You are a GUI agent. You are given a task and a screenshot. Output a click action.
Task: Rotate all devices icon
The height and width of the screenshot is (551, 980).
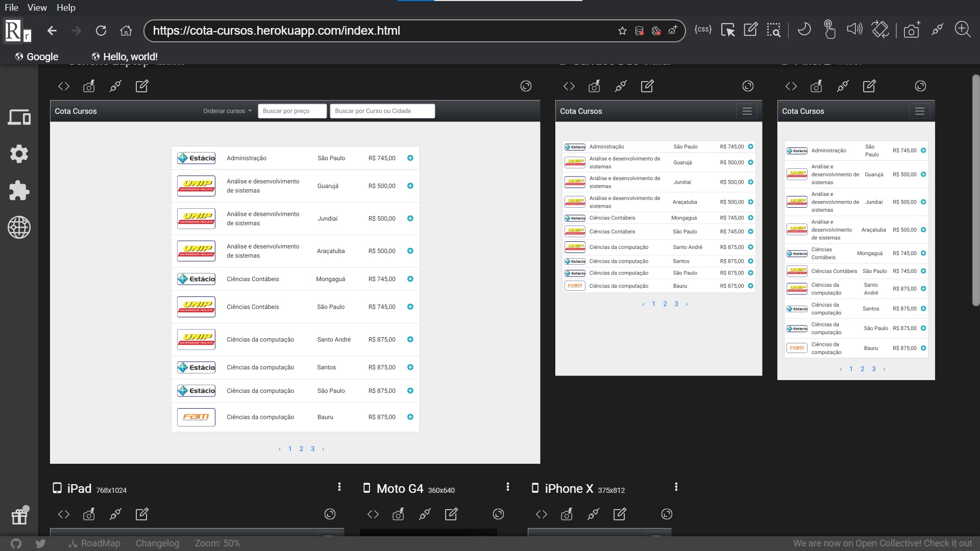880,30
